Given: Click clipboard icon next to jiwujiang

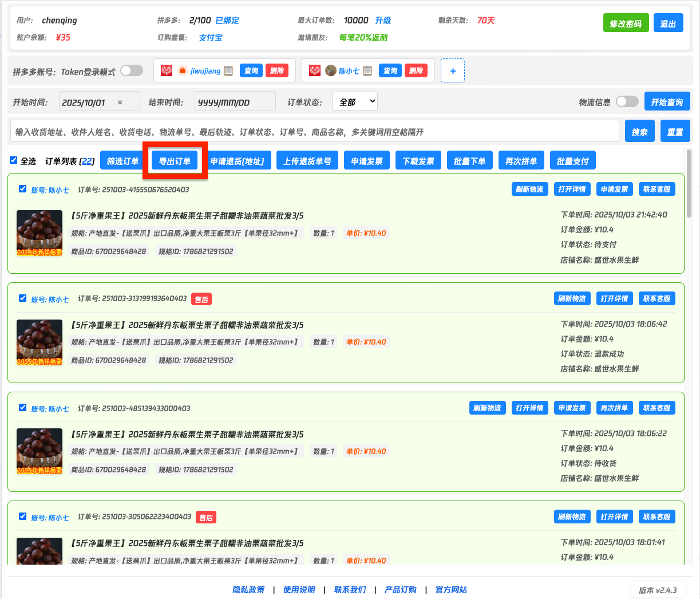Looking at the screenshot, I should click(x=228, y=71).
